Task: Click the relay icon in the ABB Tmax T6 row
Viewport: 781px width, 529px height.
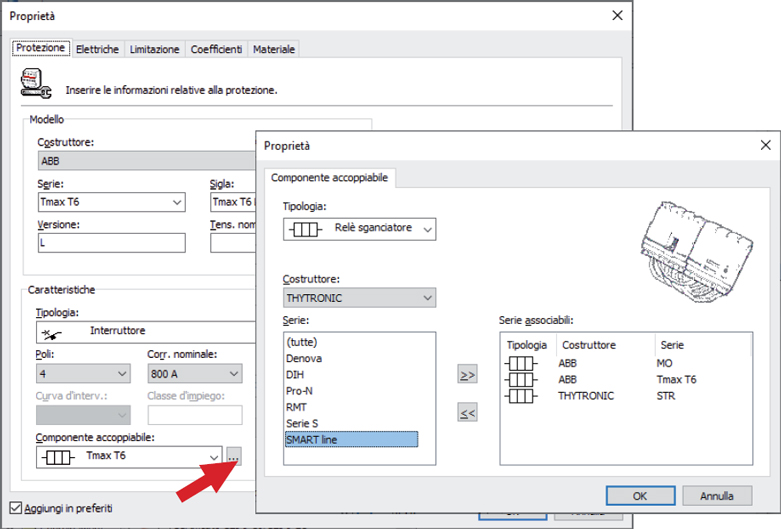Action: 521,380
